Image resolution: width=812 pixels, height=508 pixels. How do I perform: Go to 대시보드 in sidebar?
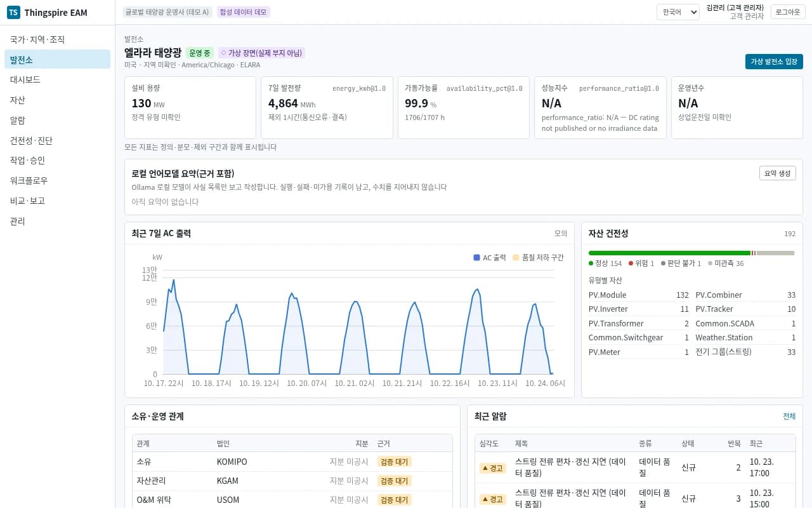pyautogui.click(x=57, y=80)
